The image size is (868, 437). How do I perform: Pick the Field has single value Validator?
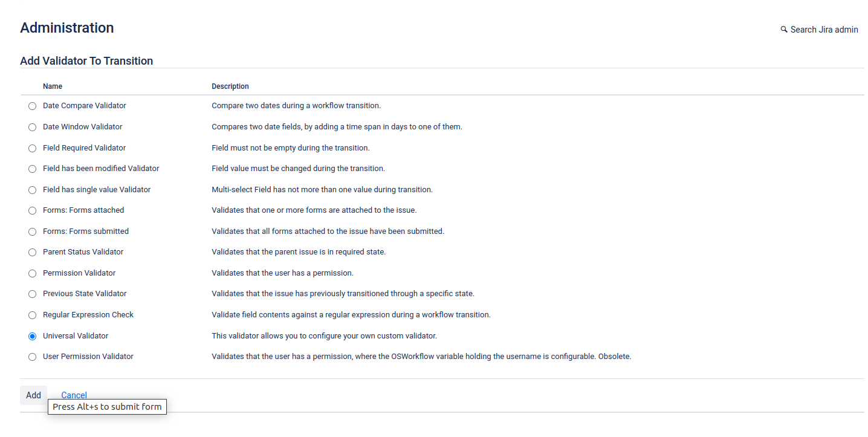click(x=32, y=190)
